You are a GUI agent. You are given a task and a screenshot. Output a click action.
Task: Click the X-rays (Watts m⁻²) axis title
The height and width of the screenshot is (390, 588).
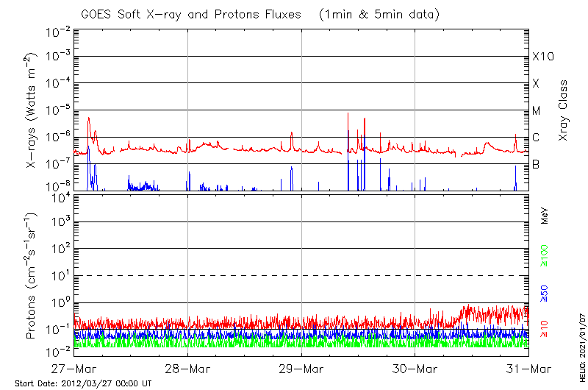coord(32,112)
